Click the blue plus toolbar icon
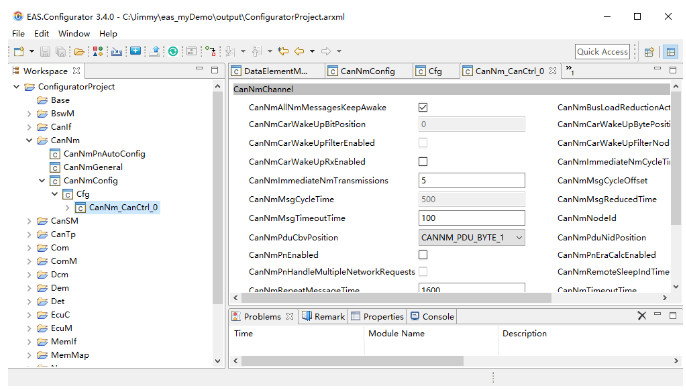The height and width of the screenshot is (390, 686). (136, 51)
